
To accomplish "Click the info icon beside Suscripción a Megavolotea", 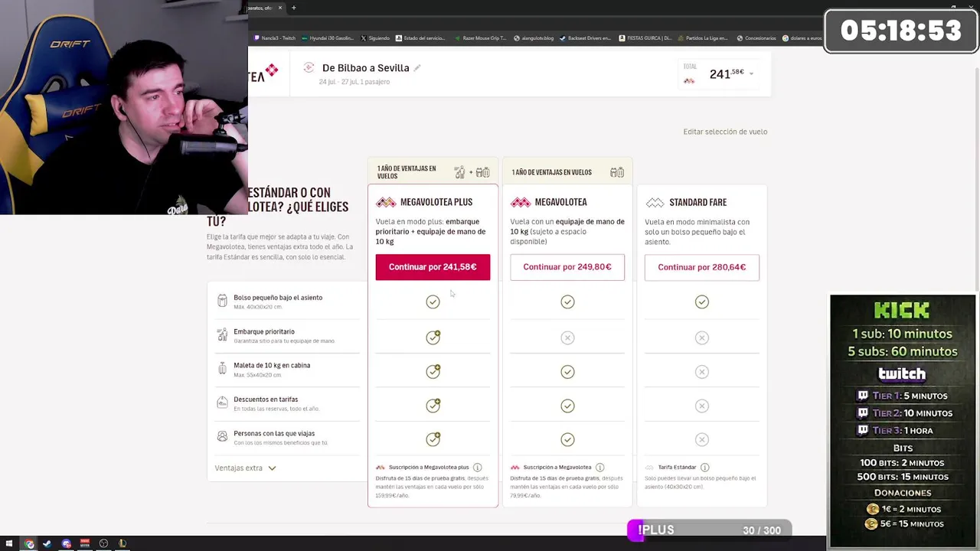I will pos(599,468).
